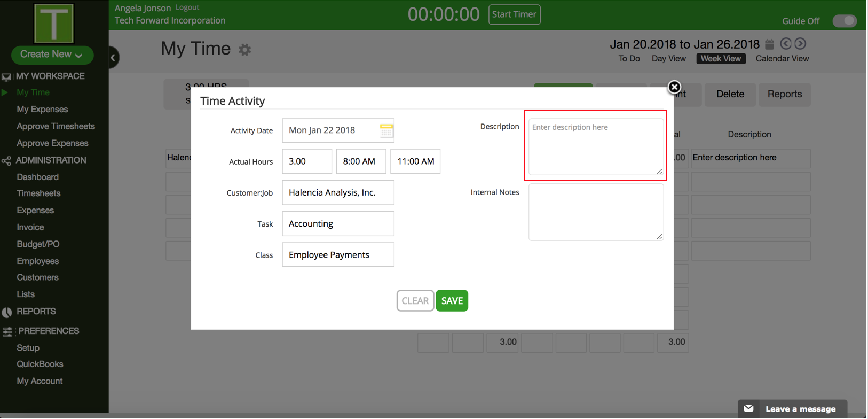This screenshot has width=868, height=419.
Task: Open the Task field showing Accounting
Action: point(338,224)
